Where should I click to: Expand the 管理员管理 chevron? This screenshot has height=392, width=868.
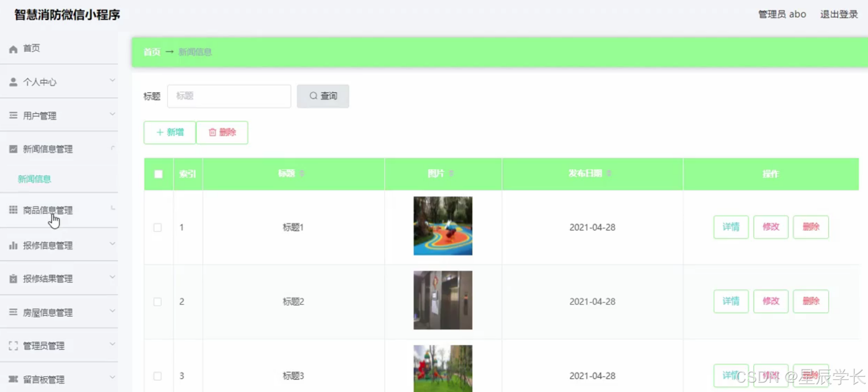click(x=112, y=344)
